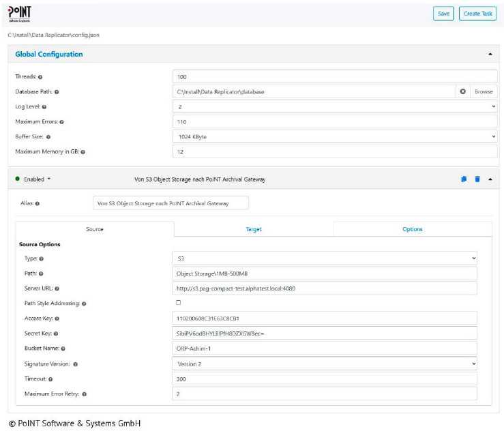Clear the Database Path with the X icon
This screenshot has width=504, height=444.
pos(463,91)
